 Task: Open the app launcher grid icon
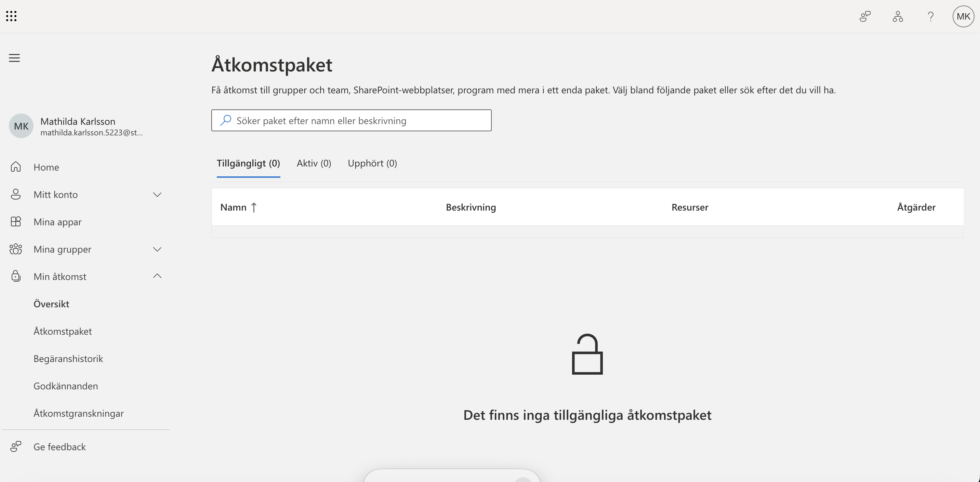click(11, 16)
